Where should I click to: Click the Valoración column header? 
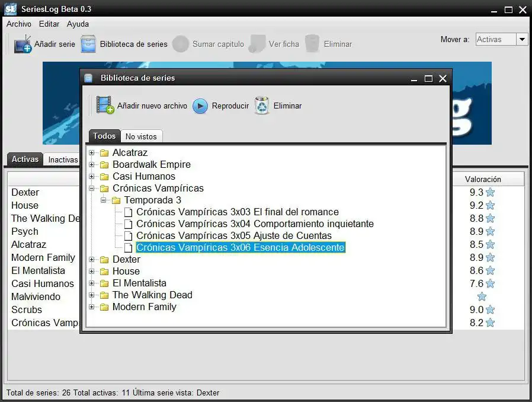pyautogui.click(x=483, y=179)
